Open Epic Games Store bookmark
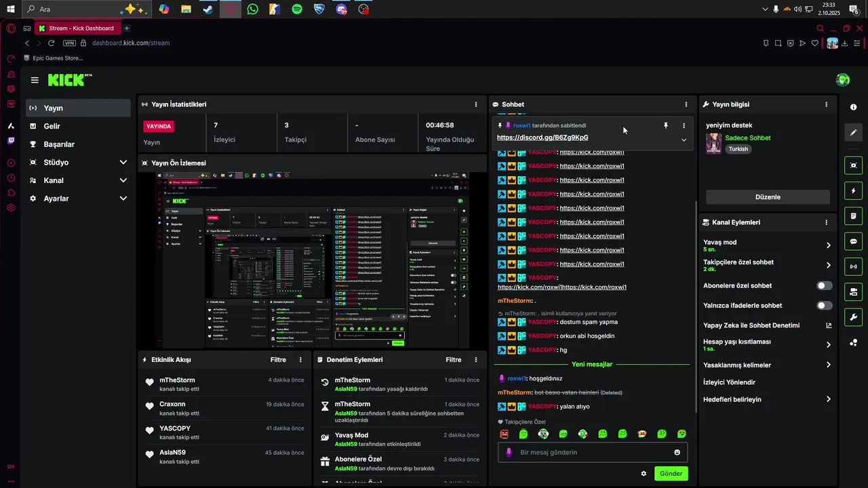868x488 pixels. (54, 58)
